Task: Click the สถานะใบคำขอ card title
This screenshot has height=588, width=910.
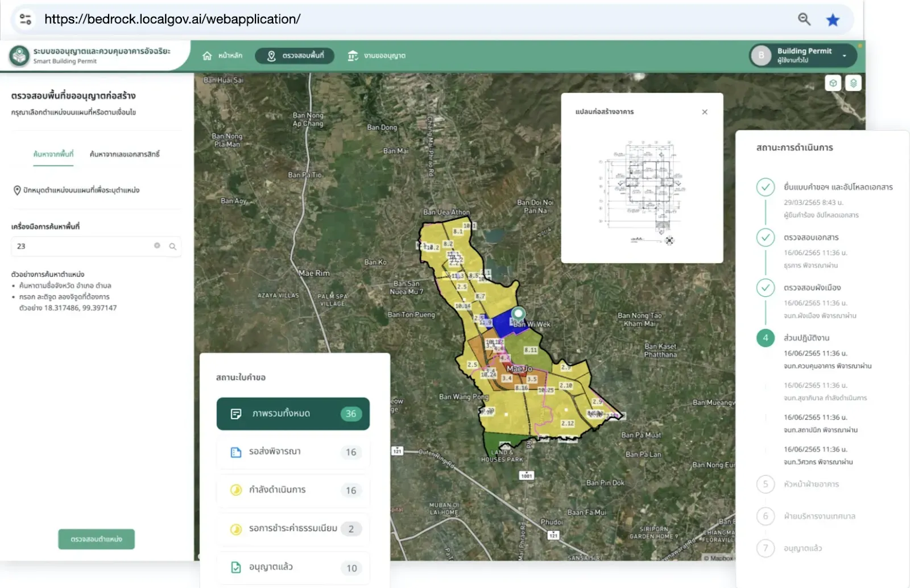Action: (241, 377)
